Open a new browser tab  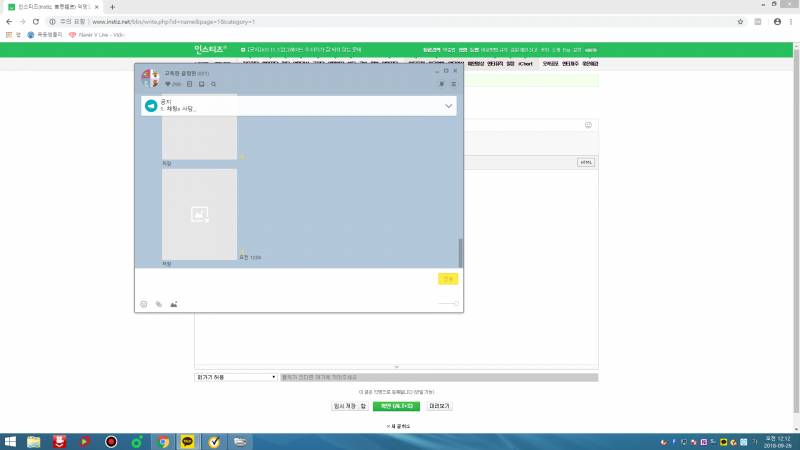112,6
